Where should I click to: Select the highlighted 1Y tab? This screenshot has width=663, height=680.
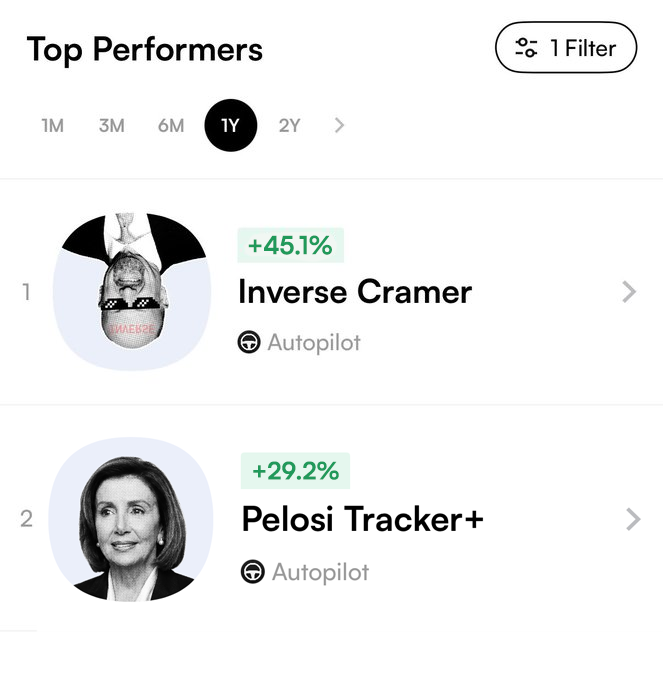click(231, 126)
